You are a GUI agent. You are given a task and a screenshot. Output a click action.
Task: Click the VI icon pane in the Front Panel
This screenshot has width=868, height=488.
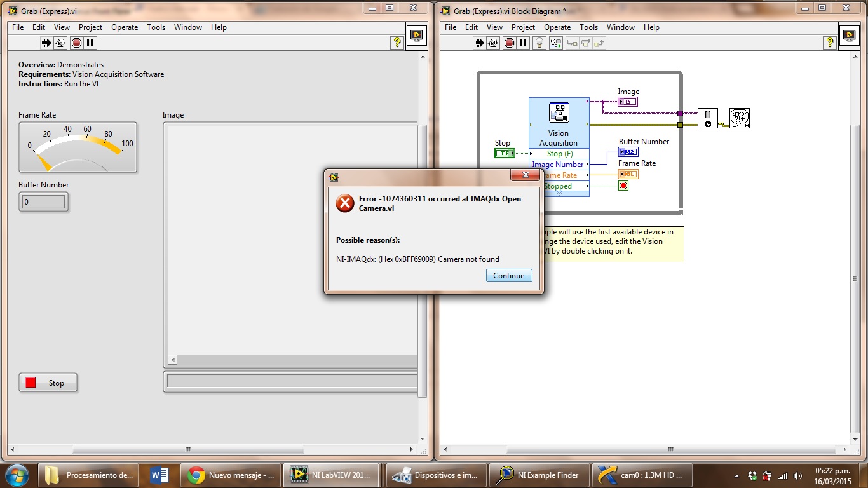point(417,36)
